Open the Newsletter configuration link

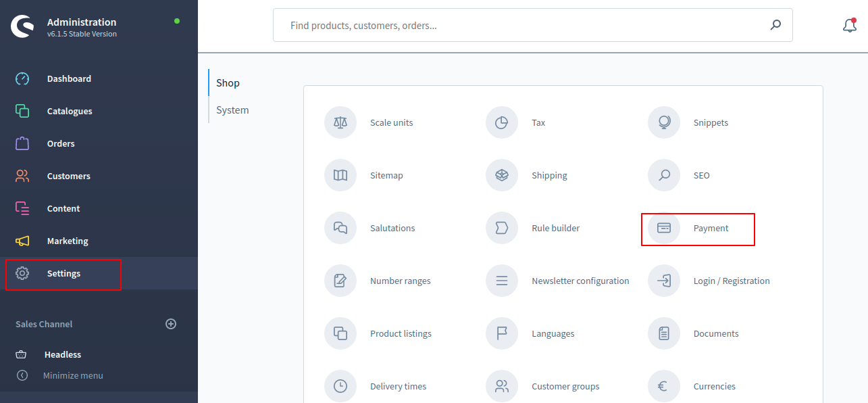click(x=580, y=281)
